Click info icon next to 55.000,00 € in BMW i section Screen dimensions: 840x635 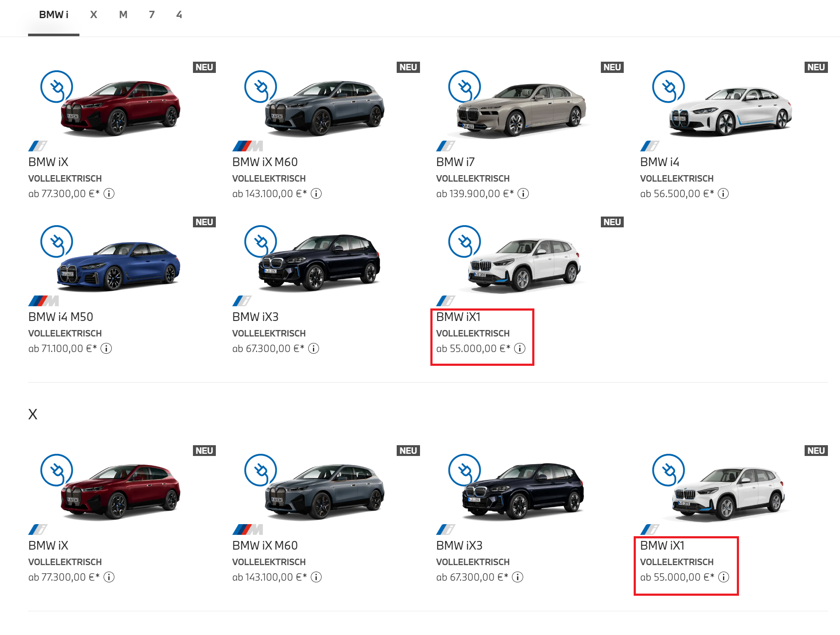click(x=520, y=349)
